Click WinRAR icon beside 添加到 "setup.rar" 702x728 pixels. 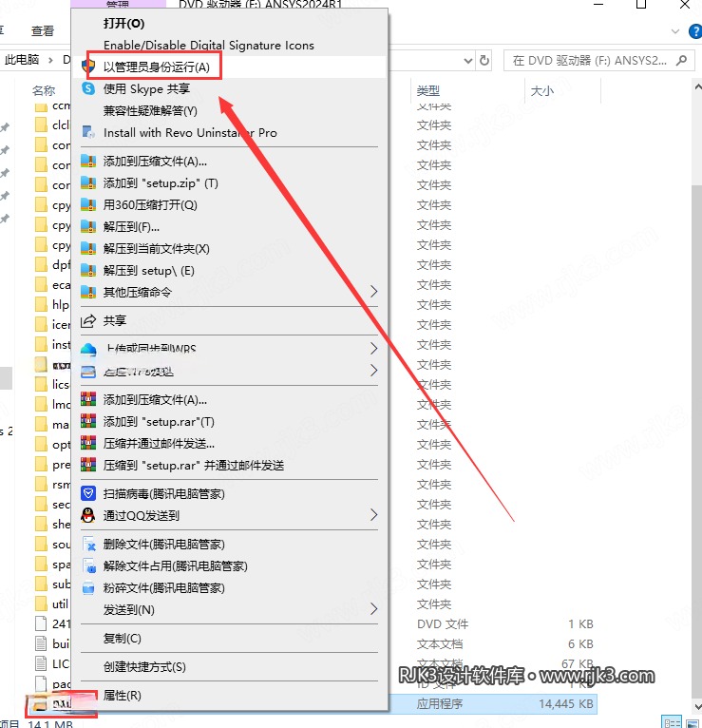[88, 421]
